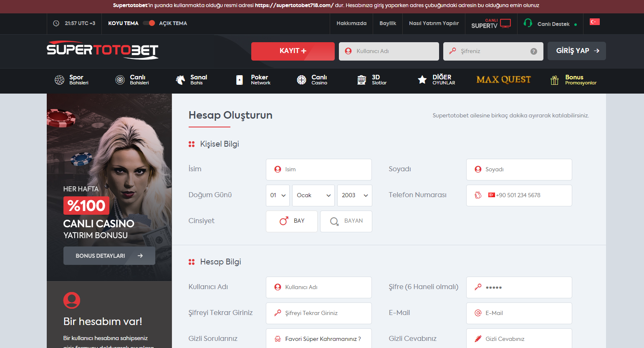The width and height of the screenshot is (644, 348).
Task: Click the BONUS DETAYLARI button
Action: 109,256
